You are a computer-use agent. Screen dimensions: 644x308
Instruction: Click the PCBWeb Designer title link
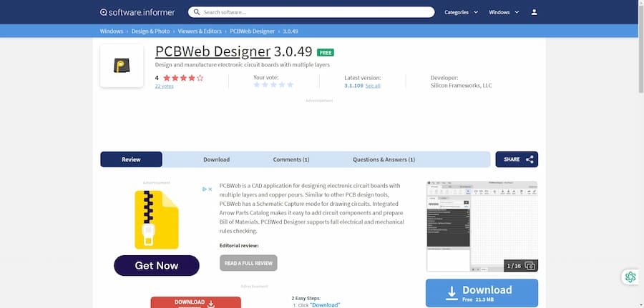pos(213,51)
